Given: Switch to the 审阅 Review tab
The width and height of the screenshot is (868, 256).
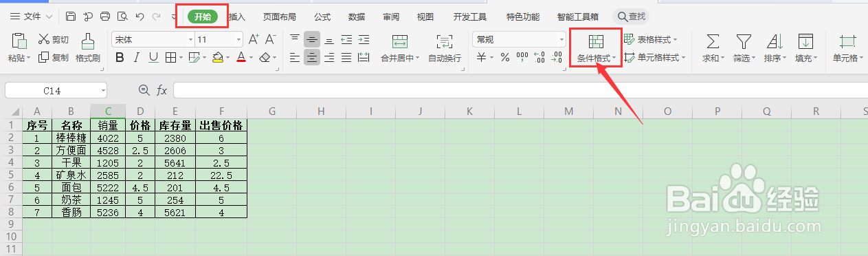Looking at the screenshot, I should 391,17.
